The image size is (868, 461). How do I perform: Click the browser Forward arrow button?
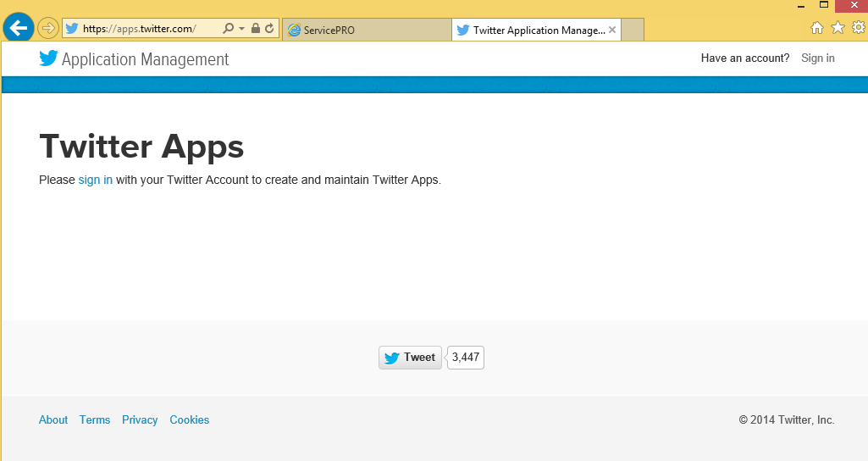[48, 29]
